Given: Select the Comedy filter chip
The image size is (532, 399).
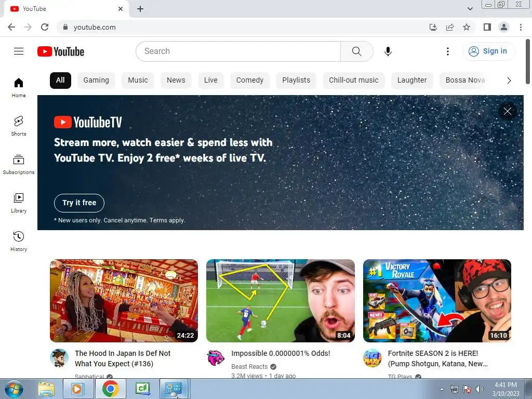Looking at the screenshot, I should (250, 81).
